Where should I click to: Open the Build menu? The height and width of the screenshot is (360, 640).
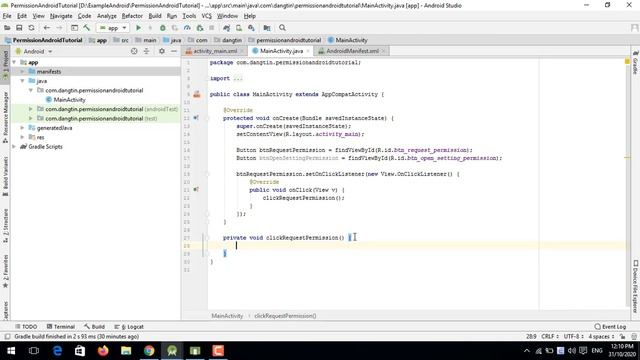tap(155, 16)
